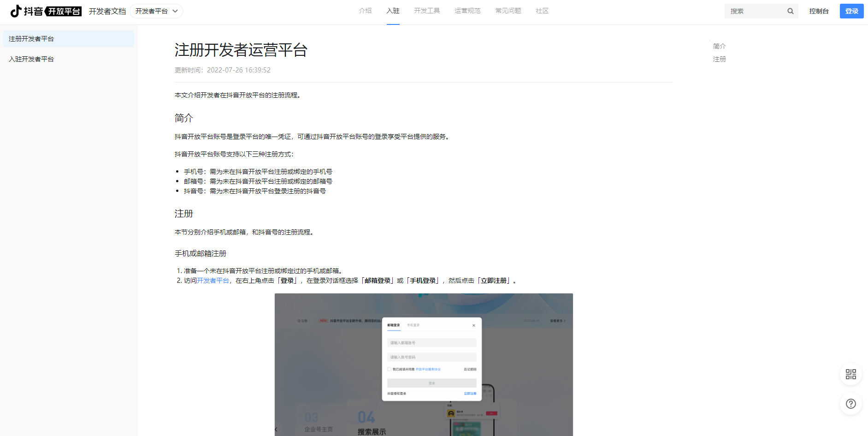This screenshot has width=868, height=436.
Task: Open the 控制台 link
Action: click(819, 11)
